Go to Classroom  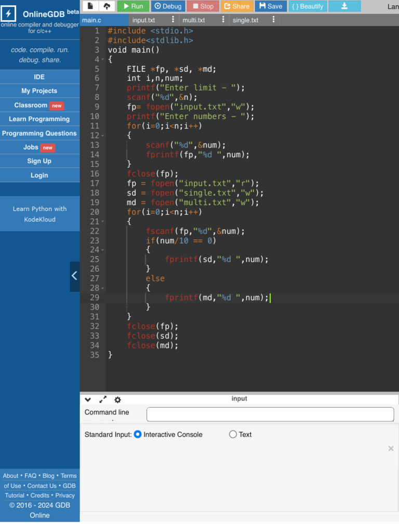click(39, 105)
